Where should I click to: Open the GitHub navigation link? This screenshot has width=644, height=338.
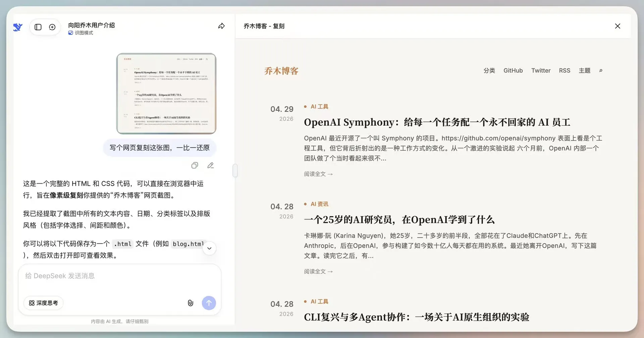point(513,71)
